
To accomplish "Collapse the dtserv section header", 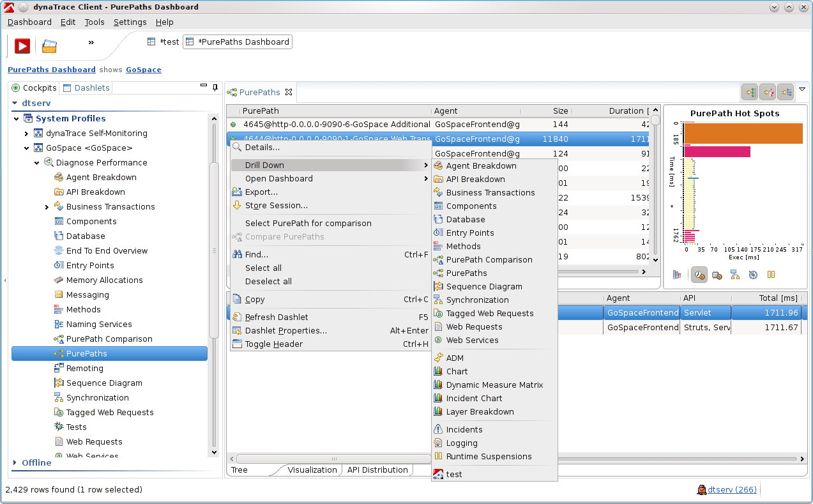I will (x=16, y=103).
